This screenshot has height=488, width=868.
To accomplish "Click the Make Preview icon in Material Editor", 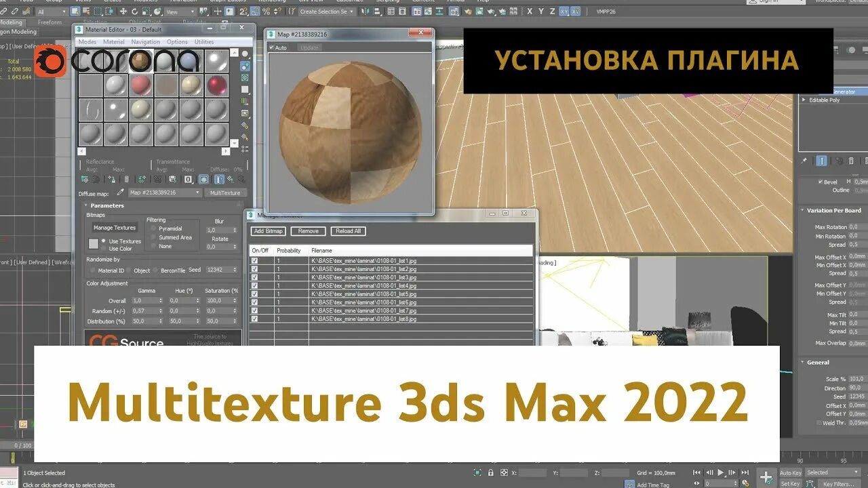I will click(x=245, y=113).
